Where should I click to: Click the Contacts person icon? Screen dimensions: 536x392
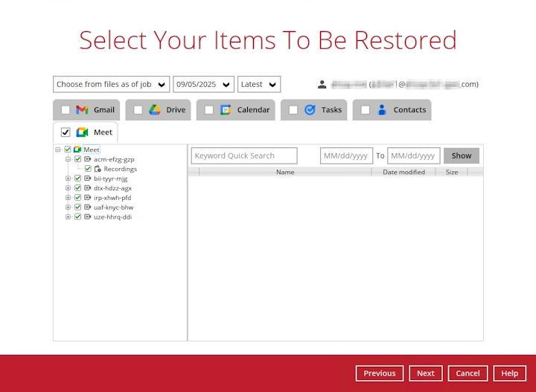[382, 110]
